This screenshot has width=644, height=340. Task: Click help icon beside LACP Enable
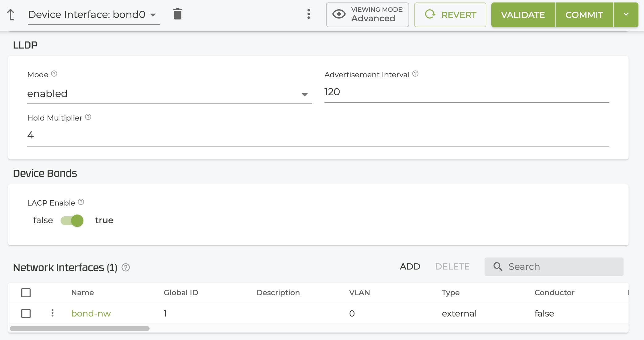81,202
